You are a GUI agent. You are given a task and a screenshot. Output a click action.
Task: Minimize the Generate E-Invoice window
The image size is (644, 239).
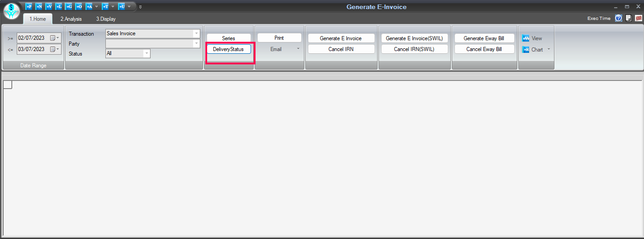(616, 7)
